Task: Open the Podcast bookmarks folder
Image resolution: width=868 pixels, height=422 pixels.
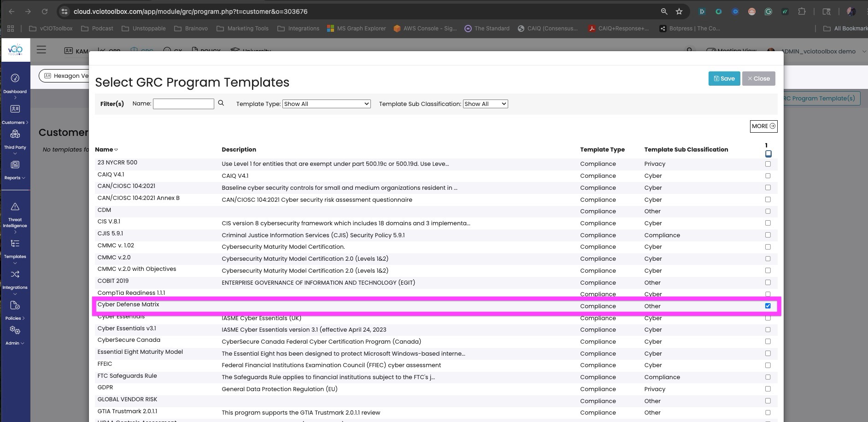Action: pyautogui.click(x=97, y=29)
